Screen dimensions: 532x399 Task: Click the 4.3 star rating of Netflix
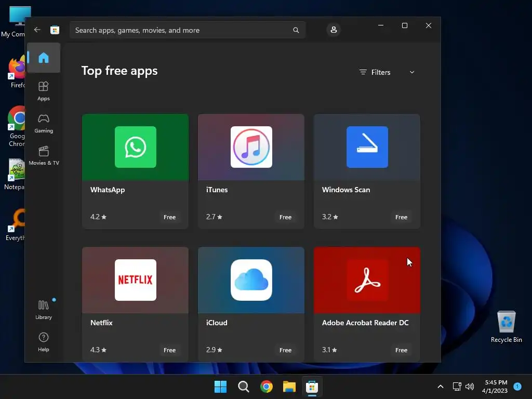pyautogui.click(x=98, y=350)
